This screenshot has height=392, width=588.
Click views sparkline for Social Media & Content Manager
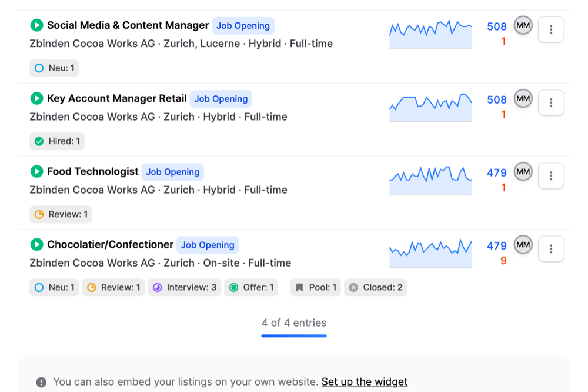[x=430, y=34]
